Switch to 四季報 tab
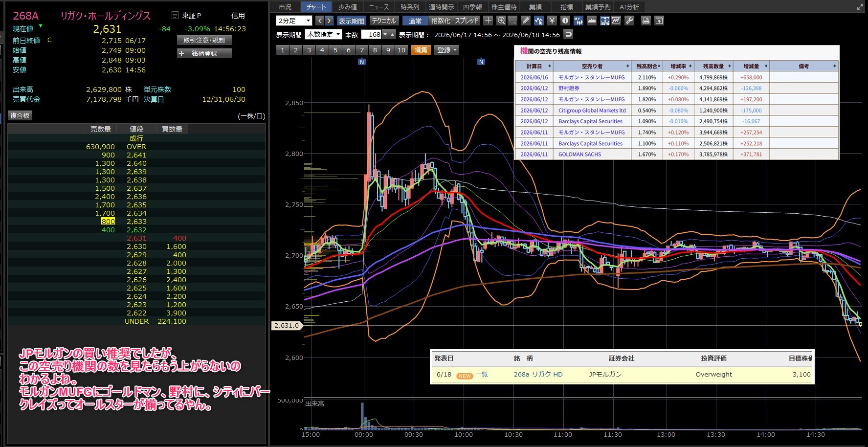The height and width of the screenshot is (447, 868). coord(472,7)
